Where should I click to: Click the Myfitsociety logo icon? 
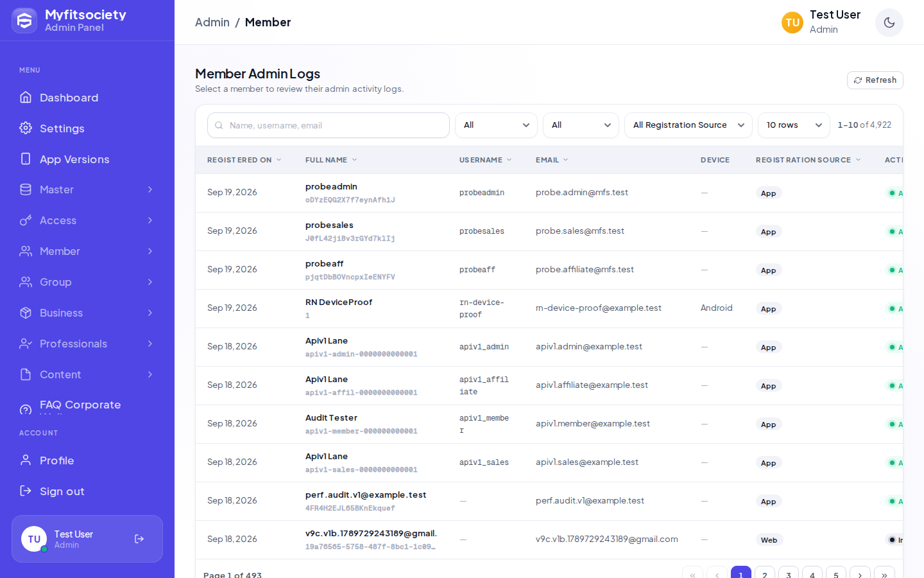[24, 21]
